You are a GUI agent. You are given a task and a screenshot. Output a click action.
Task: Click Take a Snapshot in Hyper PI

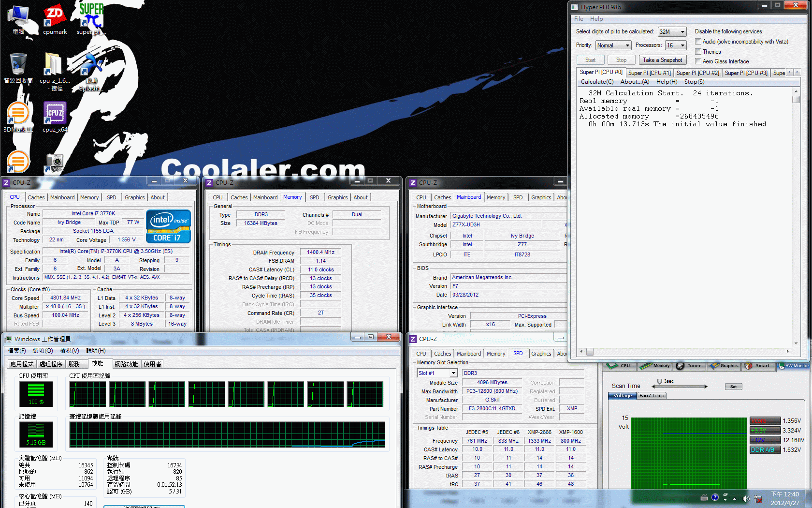tap(663, 60)
